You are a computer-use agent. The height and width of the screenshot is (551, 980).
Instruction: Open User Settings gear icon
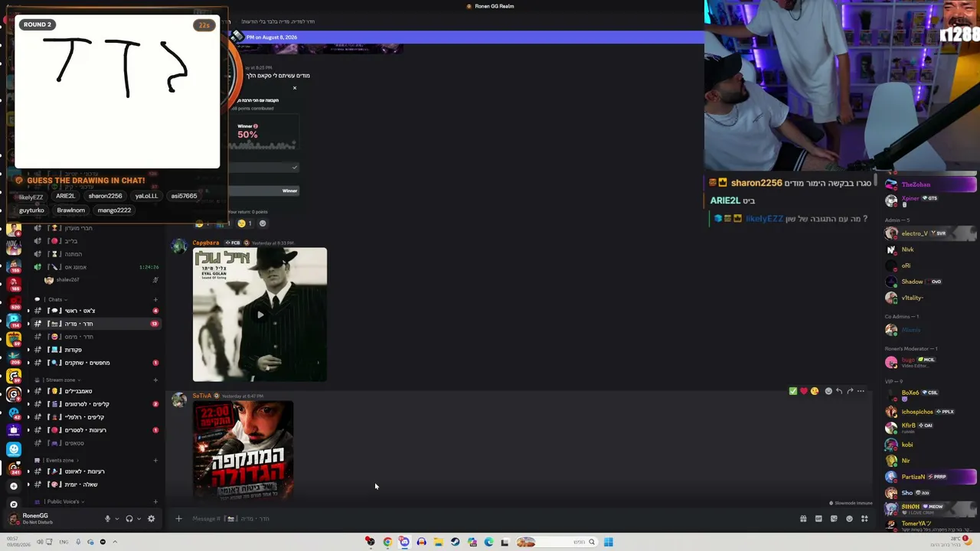pos(151,519)
